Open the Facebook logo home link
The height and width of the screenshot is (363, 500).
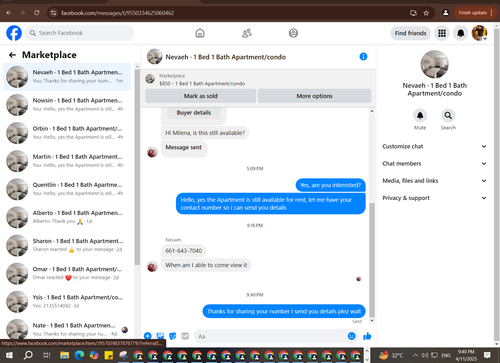point(14,33)
